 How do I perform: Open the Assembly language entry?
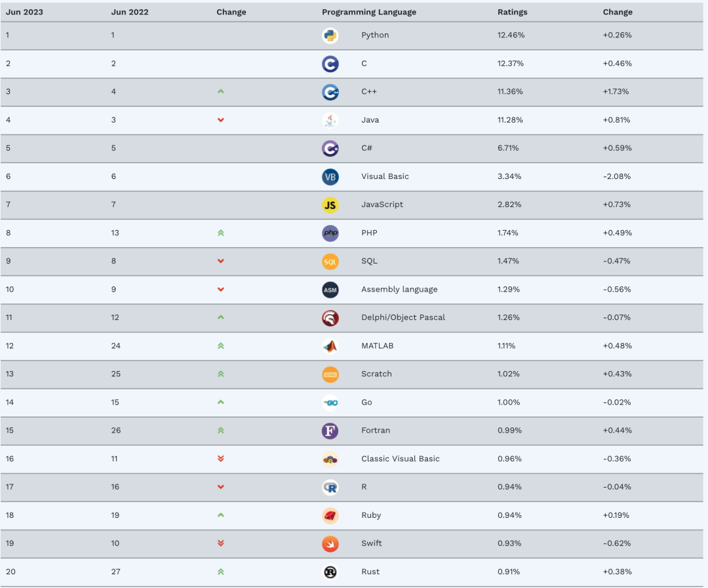[x=399, y=290]
